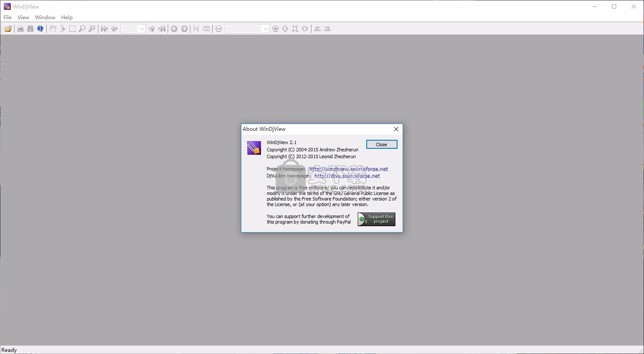
Task: Click the Find binoculars icon
Action: [x=30, y=29]
